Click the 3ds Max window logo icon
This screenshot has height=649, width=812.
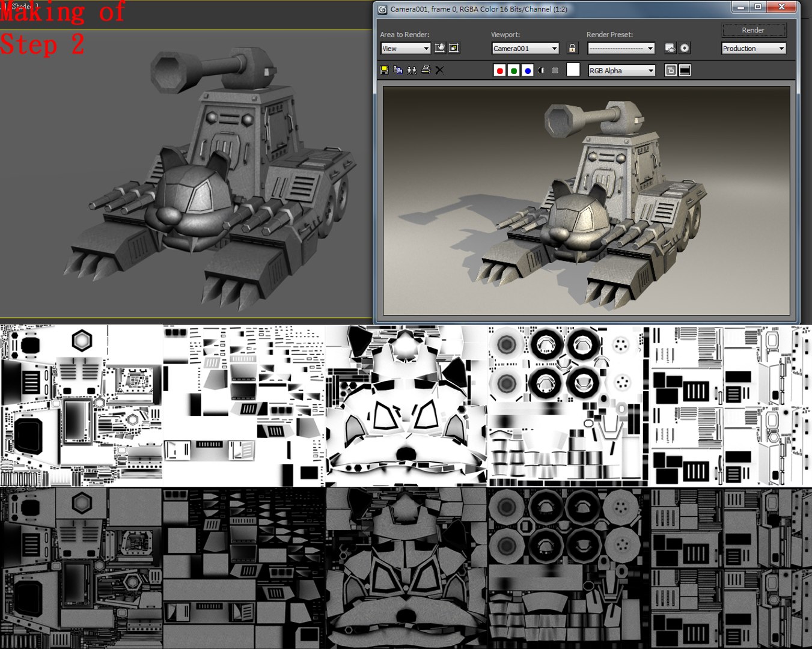(382, 9)
